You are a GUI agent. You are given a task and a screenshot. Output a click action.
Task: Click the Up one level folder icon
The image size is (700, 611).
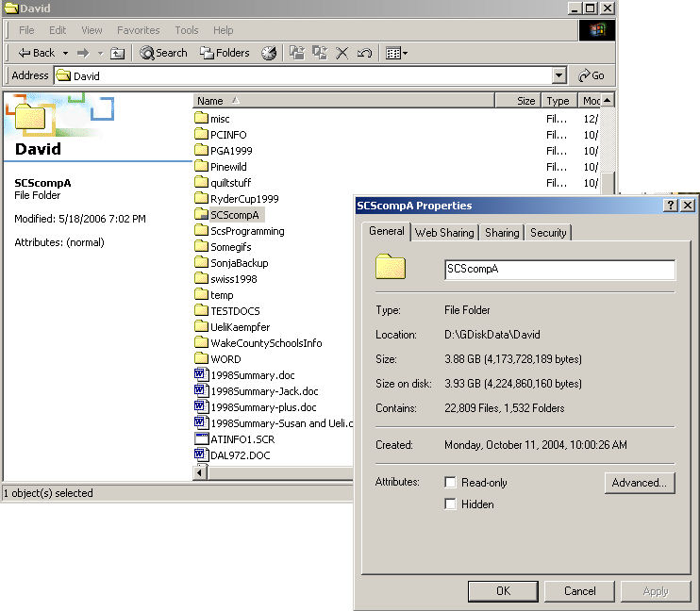tap(118, 54)
